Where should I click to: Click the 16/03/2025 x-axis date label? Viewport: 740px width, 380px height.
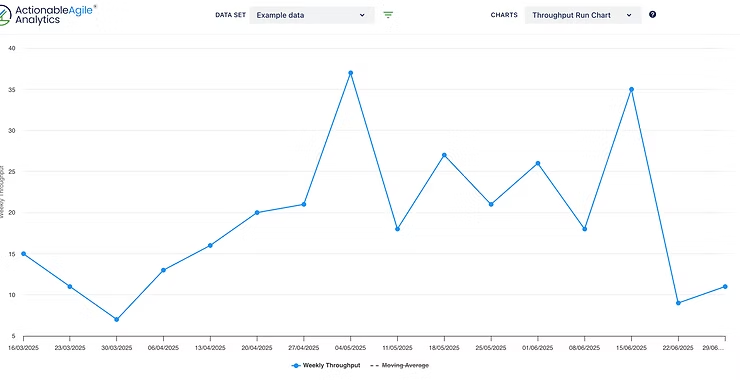tap(24, 348)
